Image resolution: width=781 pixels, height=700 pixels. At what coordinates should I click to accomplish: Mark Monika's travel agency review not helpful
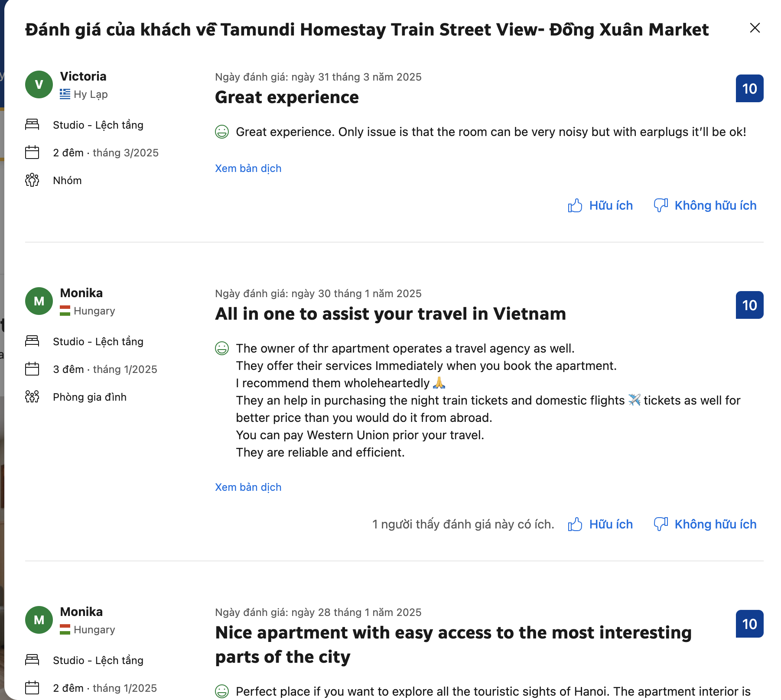click(x=705, y=524)
